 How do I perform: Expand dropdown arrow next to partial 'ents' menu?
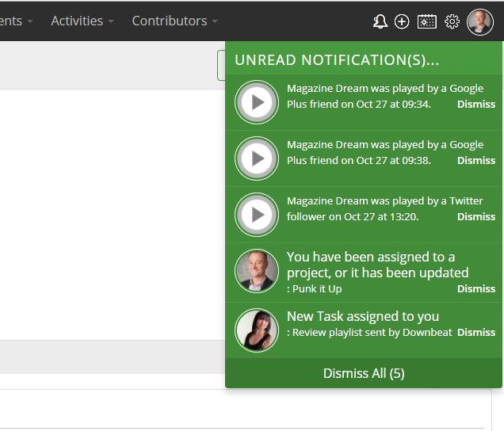(x=30, y=21)
